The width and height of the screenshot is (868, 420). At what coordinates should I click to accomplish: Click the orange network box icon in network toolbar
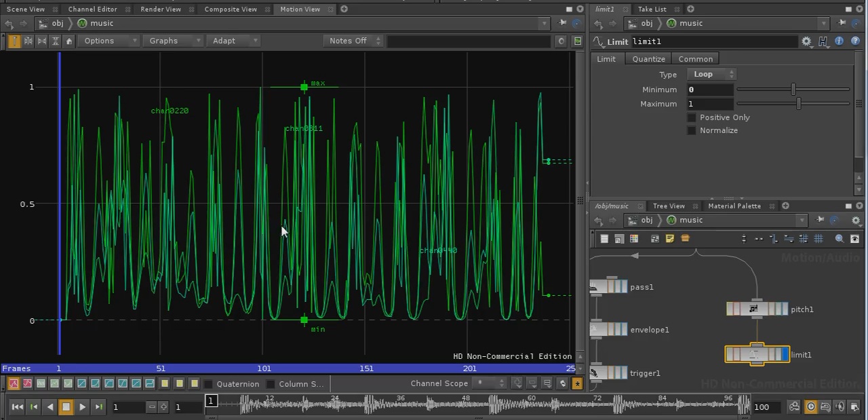pos(685,239)
